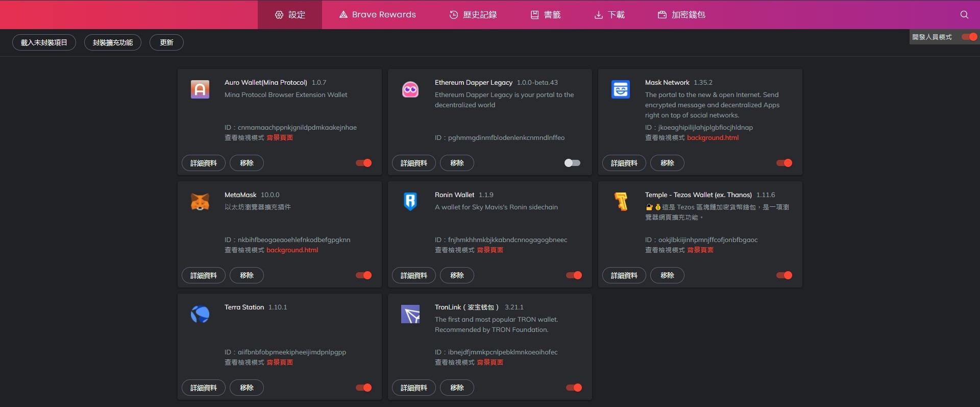Open Auro Wallet 背景頁面 inspect link
Viewport: 980px width, 407px height.
point(280,137)
